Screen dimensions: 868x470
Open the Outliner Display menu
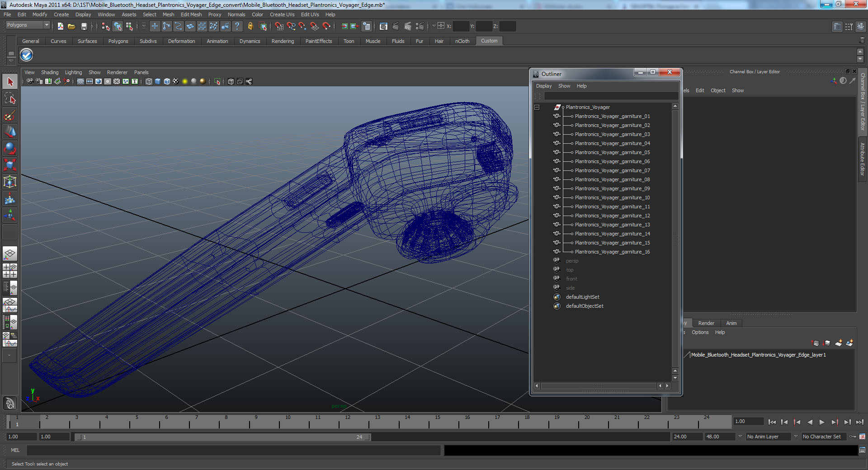coord(544,86)
